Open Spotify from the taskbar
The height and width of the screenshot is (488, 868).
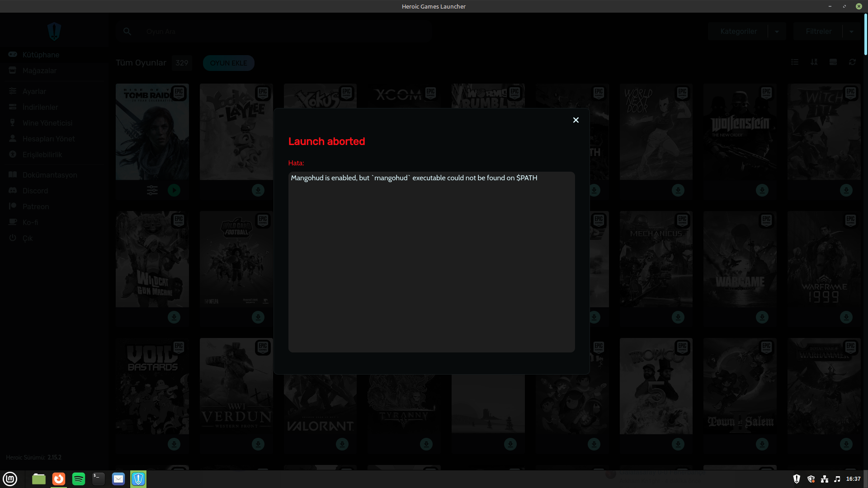point(79,479)
